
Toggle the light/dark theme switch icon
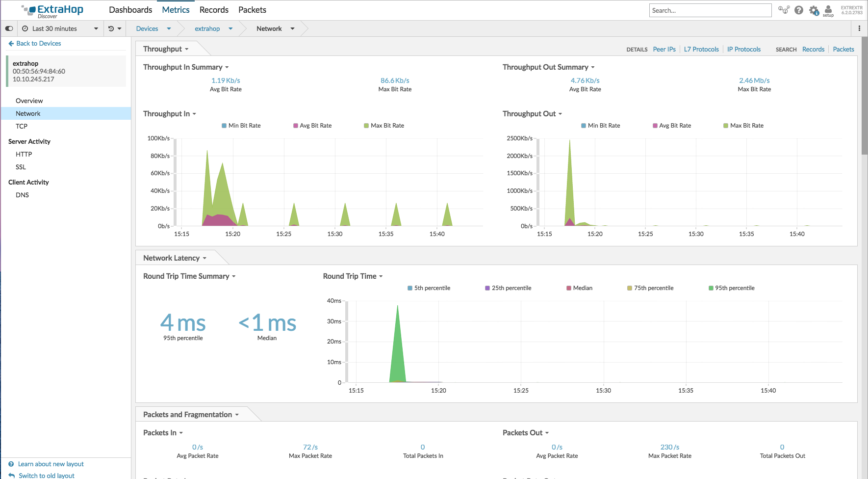coord(9,28)
